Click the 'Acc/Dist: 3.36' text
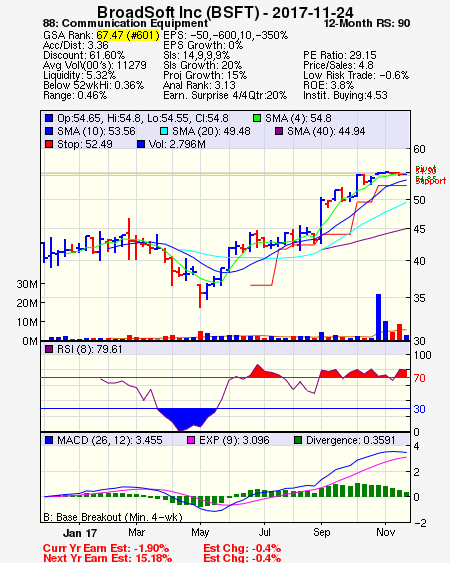This screenshot has width=450, height=563. pyautogui.click(x=76, y=45)
